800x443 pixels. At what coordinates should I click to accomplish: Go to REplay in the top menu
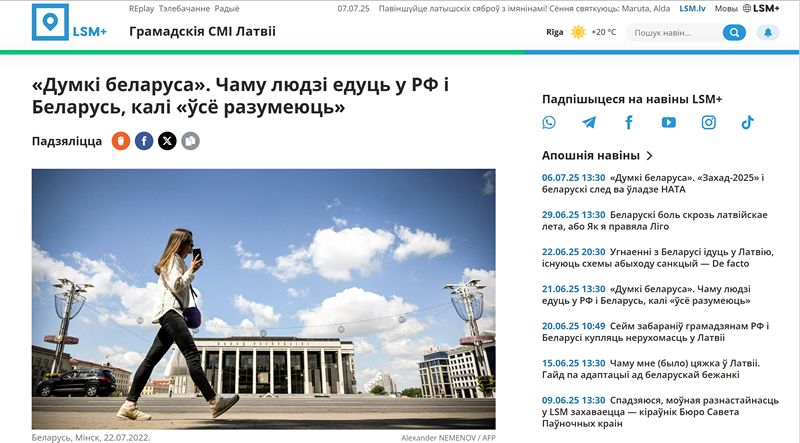[141, 8]
